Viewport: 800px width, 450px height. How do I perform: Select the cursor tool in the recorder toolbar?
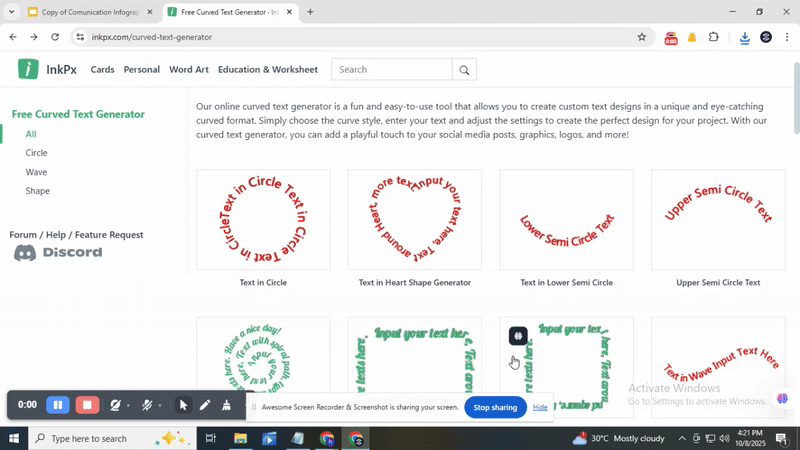coord(183,405)
